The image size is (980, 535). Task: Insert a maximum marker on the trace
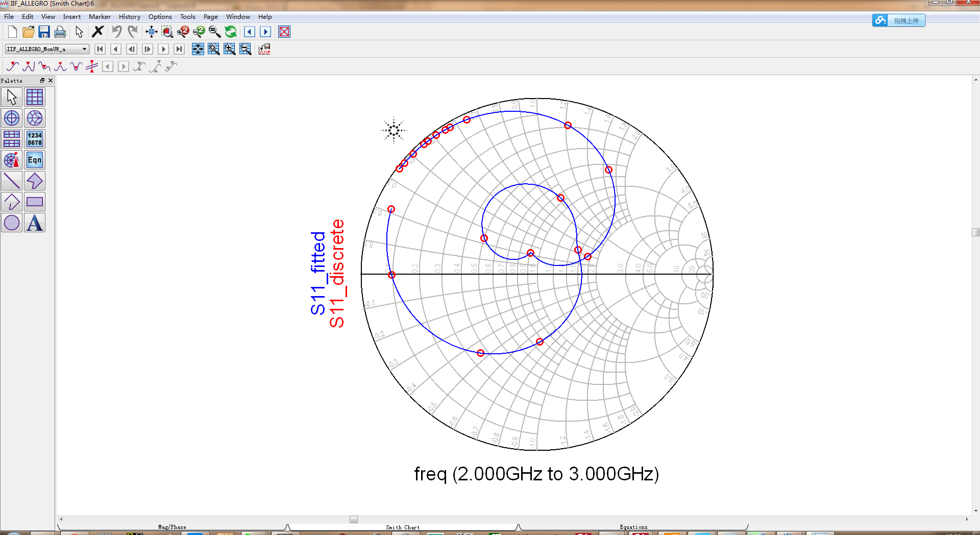[x=60, y=66]
